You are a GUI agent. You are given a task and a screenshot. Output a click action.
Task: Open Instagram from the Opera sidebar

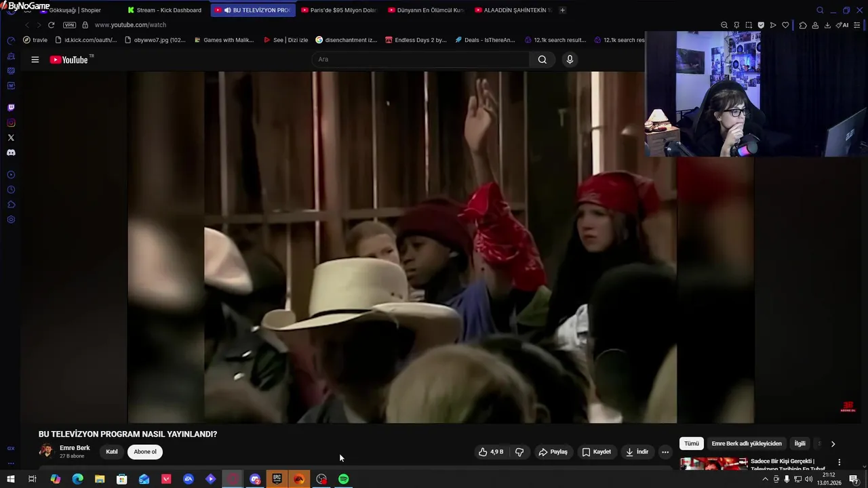pos(11,123)
